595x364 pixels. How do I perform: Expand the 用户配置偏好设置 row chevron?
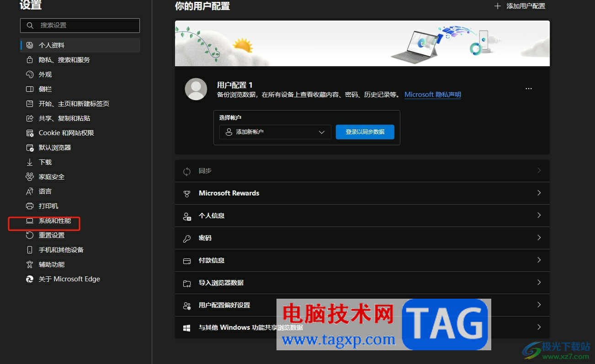point(539,305)
